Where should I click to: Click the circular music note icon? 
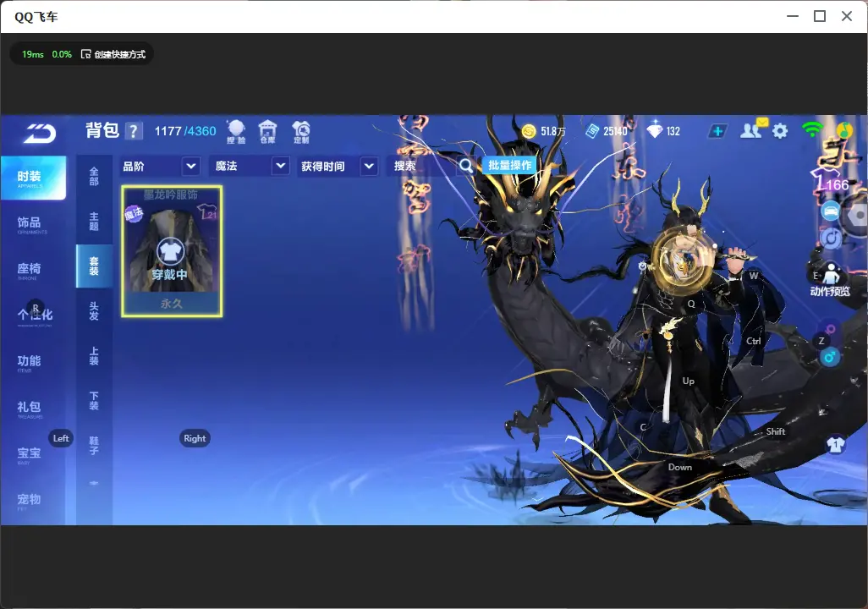click(831, 238)
